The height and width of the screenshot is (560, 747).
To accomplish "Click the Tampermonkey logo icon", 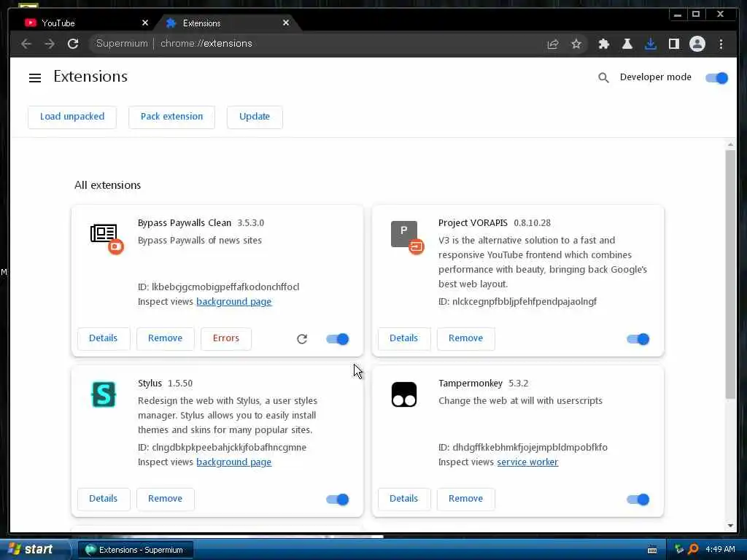I will (404, 394).
